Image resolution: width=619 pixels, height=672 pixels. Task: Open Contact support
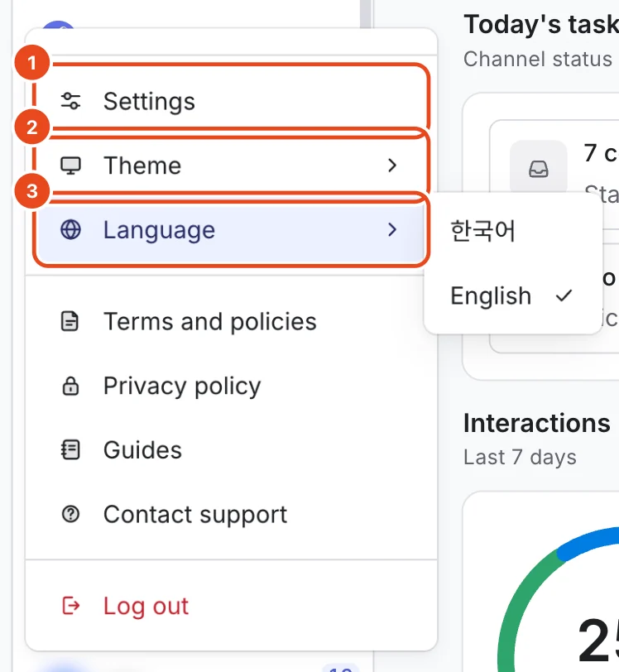[x=232, y=514]
